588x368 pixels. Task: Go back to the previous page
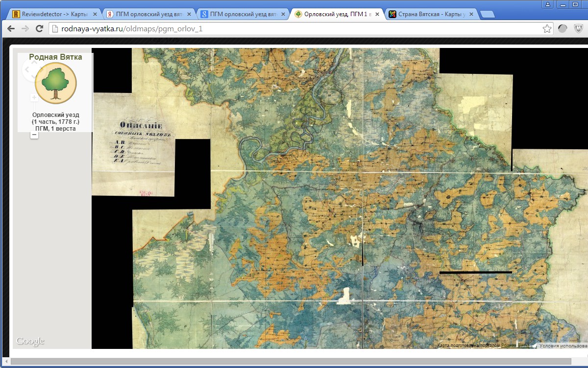tap(11, 29)
